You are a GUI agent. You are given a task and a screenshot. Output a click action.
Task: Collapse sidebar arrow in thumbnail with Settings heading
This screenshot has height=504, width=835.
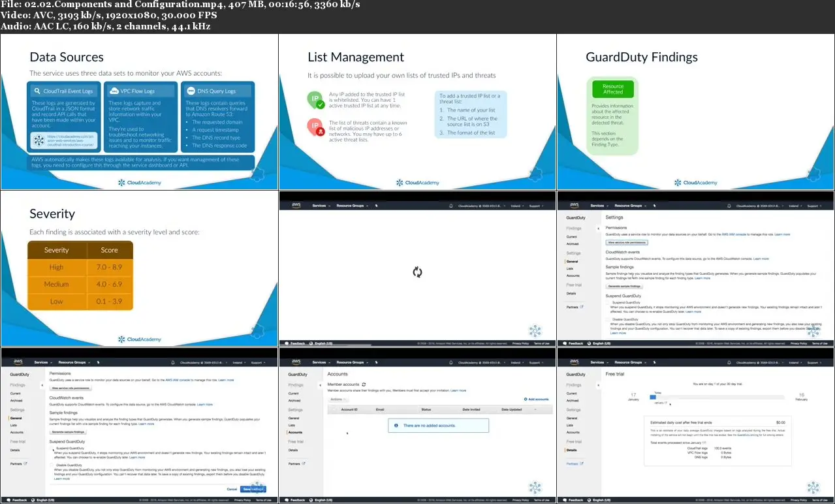[x=599, y=228]
